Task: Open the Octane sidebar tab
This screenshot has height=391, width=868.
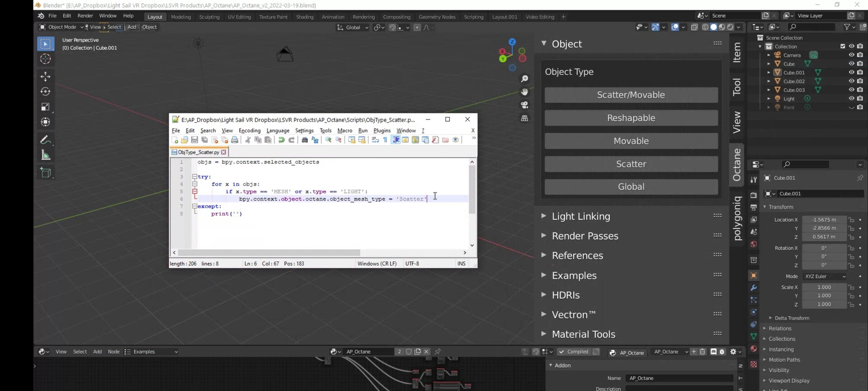Action: pos(737,165)
